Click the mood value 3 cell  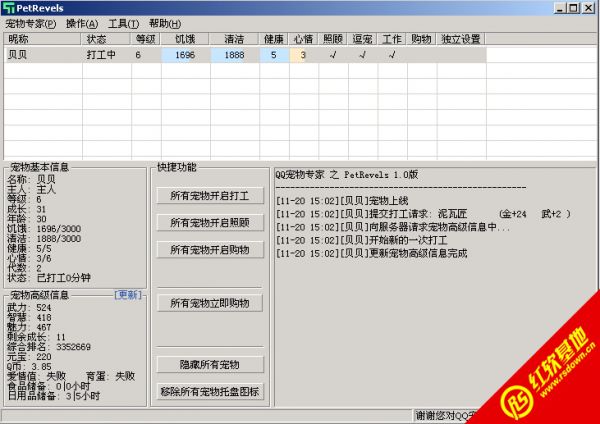tap(303, 55)
